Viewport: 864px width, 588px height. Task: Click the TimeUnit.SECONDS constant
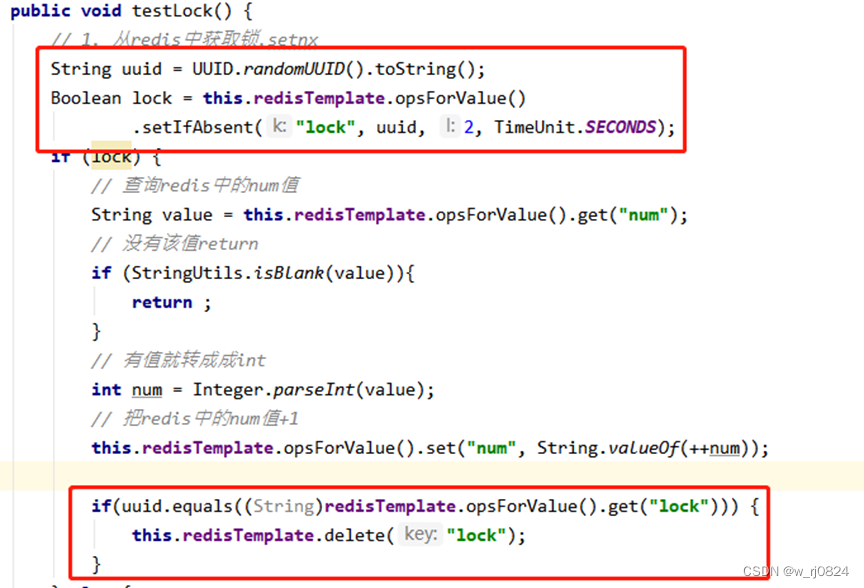coord(575,127)
